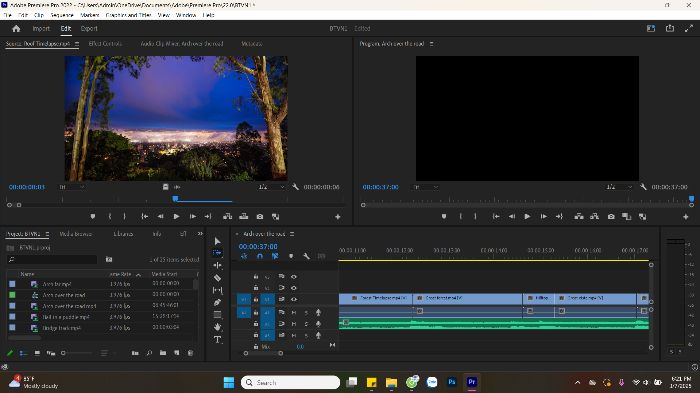Click Source monitor current timecode
The height and width of the screenshot is (393, 700).
(27, 187)
